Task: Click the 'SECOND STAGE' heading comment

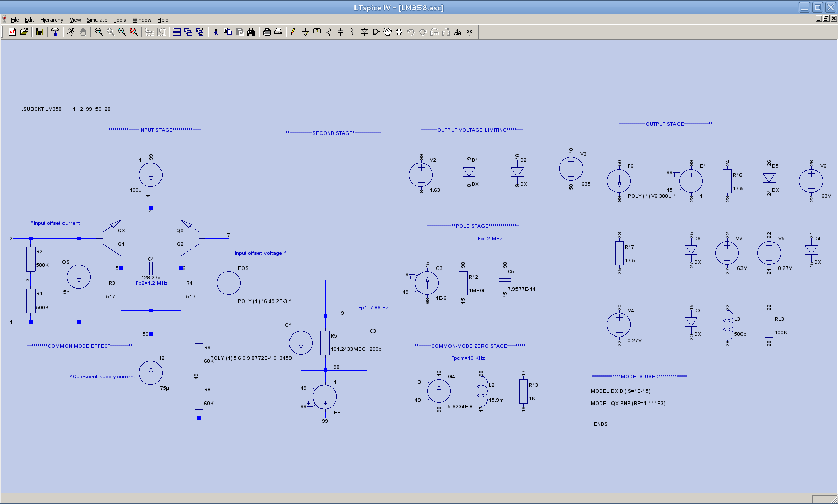Action: 333,133
